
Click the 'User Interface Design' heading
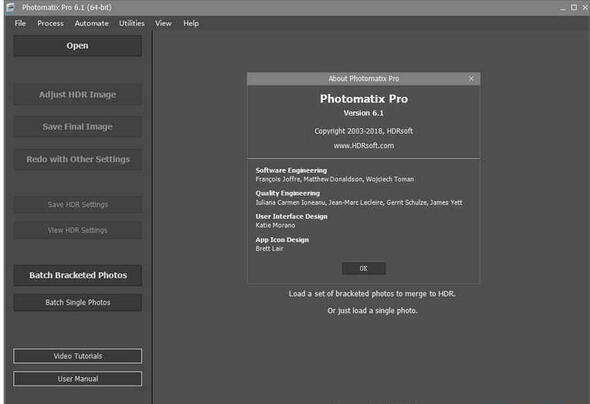[x=291, y=216]
